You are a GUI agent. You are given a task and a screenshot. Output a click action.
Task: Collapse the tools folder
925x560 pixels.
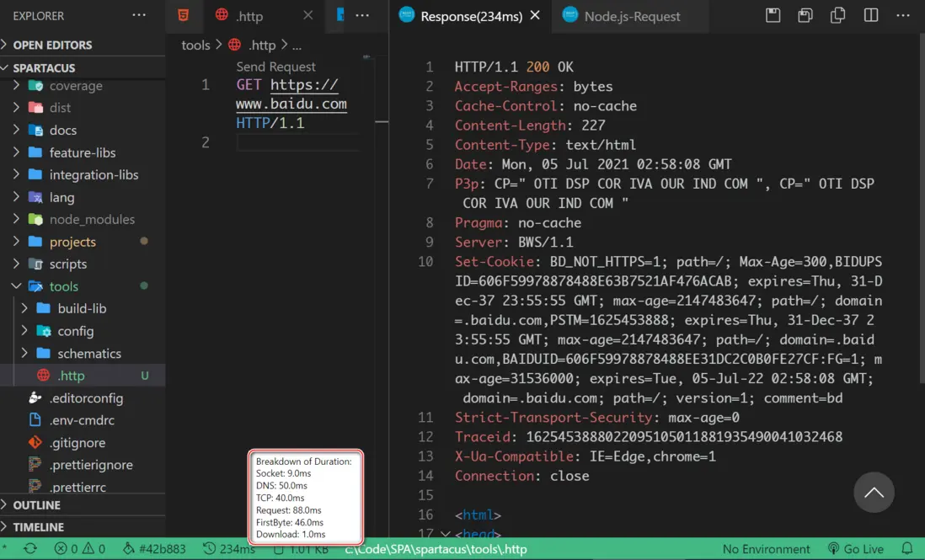click(83, 286)
